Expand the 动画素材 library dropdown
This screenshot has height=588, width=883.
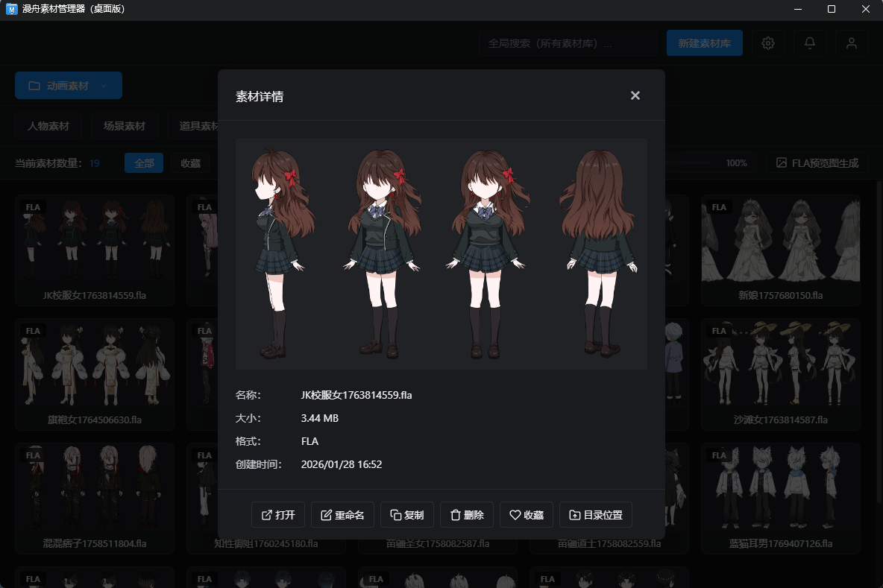[x=68, y=86]
